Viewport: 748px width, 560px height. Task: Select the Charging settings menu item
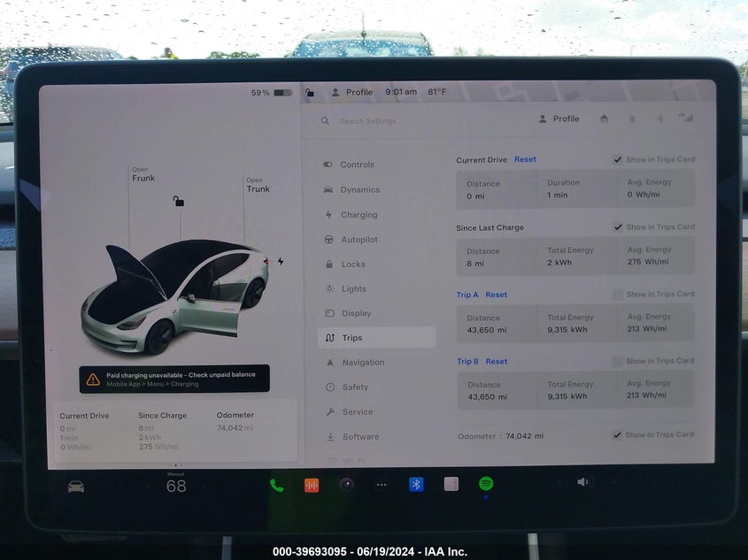pos(359,215)
